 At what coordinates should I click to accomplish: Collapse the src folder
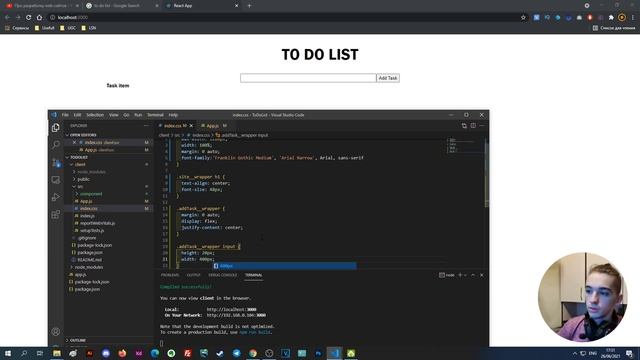pos(80,187)
